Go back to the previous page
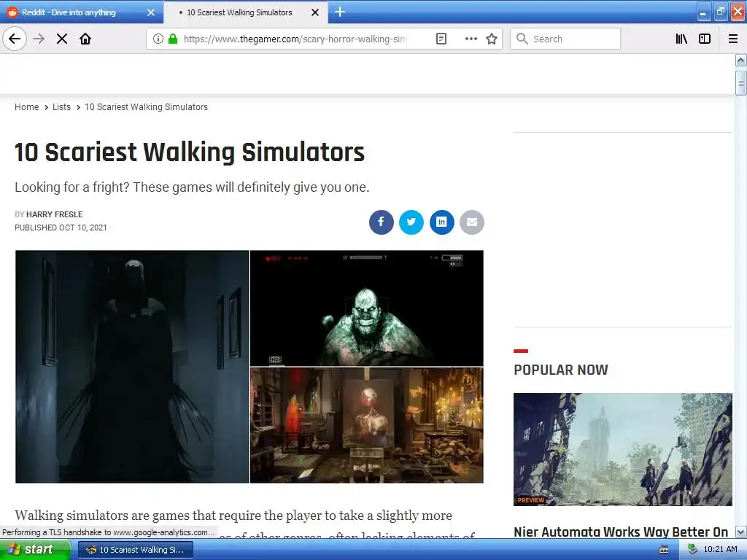Image resolution: width=747 pixels, height=560 pixels. click(x=15, y=39)
